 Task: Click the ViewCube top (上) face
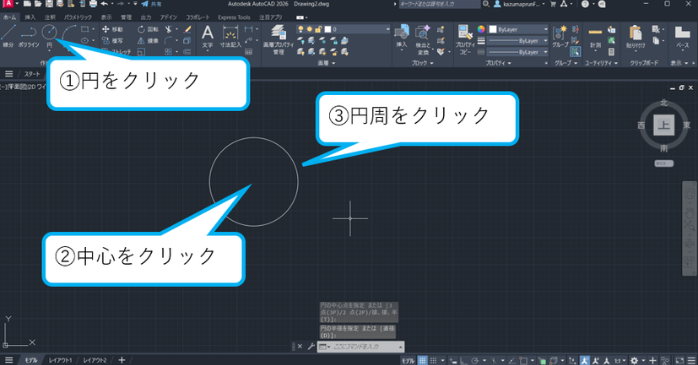(664, 125)
